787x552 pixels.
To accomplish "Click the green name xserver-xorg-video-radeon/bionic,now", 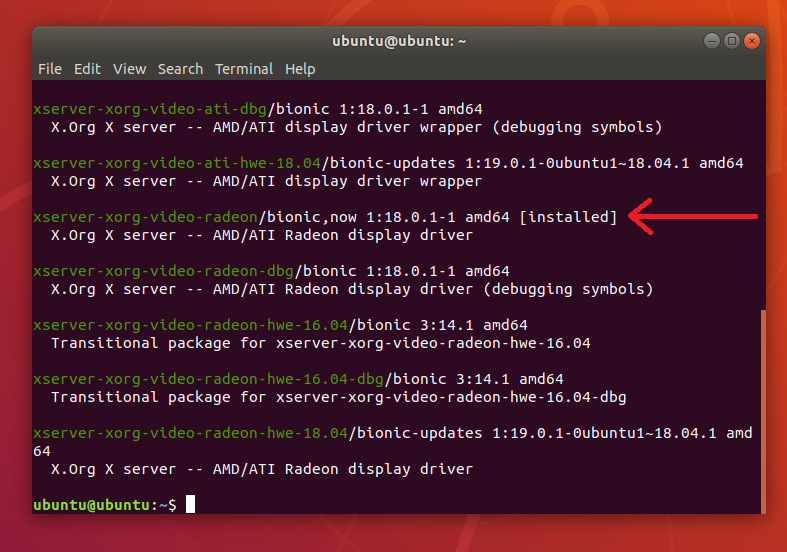I will pyautogui.click(x=145, y=217).
